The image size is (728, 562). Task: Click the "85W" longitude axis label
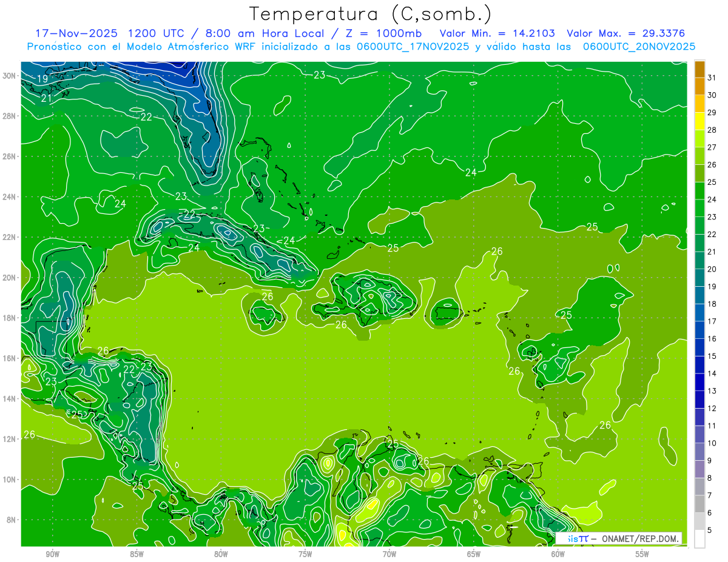pos(136,554)
